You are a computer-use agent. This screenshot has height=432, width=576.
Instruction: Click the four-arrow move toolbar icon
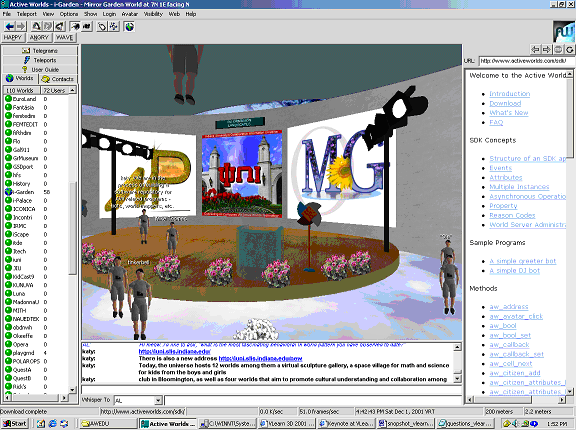(x=114, y=26)
